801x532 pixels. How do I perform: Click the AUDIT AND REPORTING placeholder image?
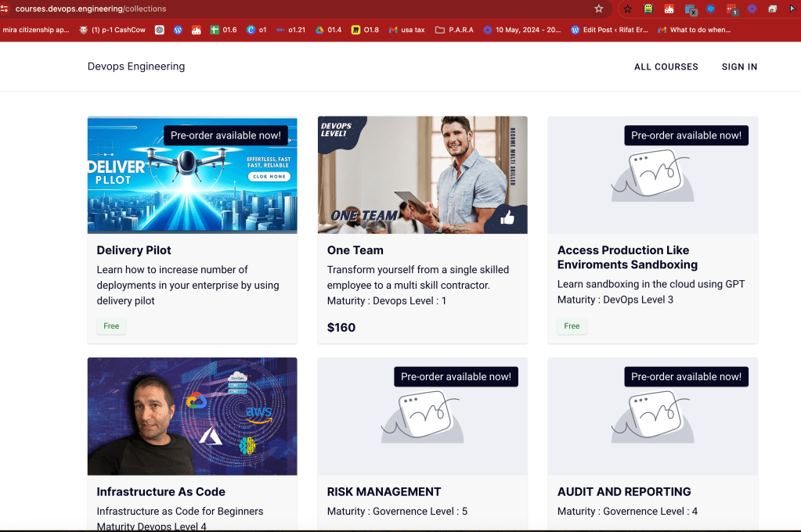click(x=653, y=417)
